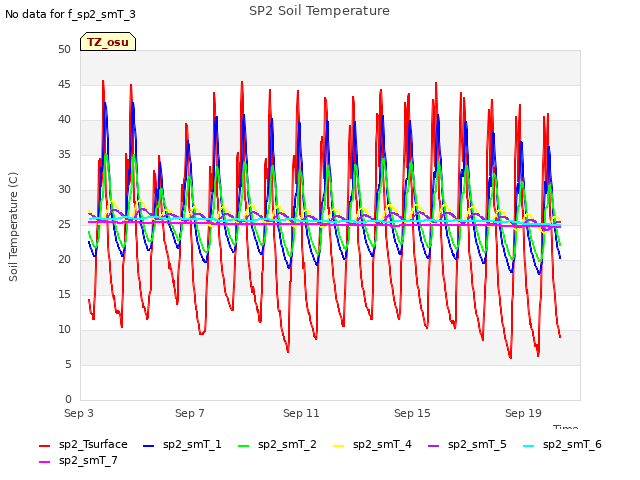
Task: Click the TZ_osu annotation label
Action: click(x=108, y=42)
